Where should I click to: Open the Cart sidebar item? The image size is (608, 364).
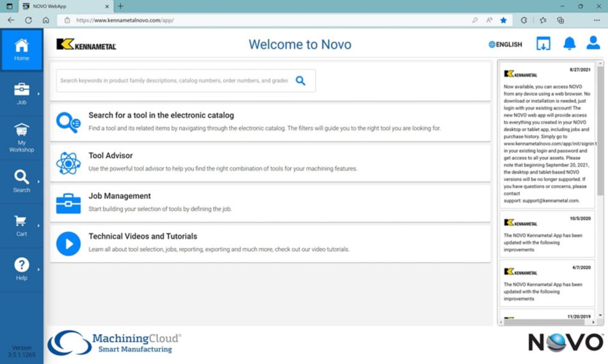(x=21, y=226)
